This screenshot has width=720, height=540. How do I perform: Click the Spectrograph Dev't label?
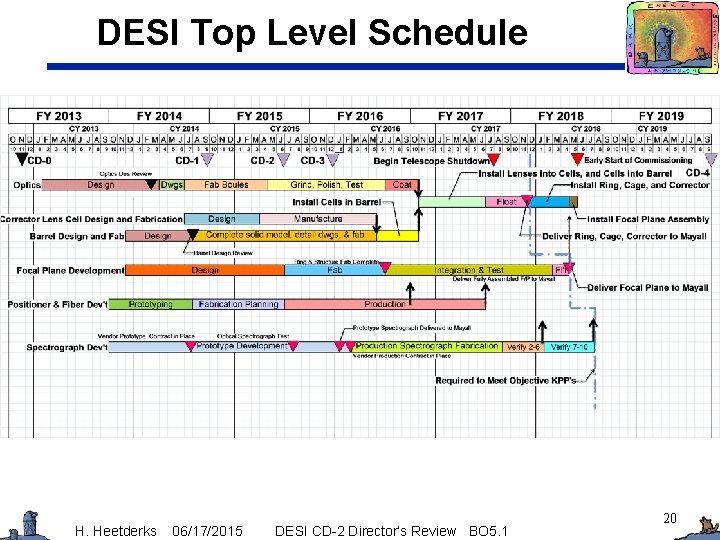[67, 347]
